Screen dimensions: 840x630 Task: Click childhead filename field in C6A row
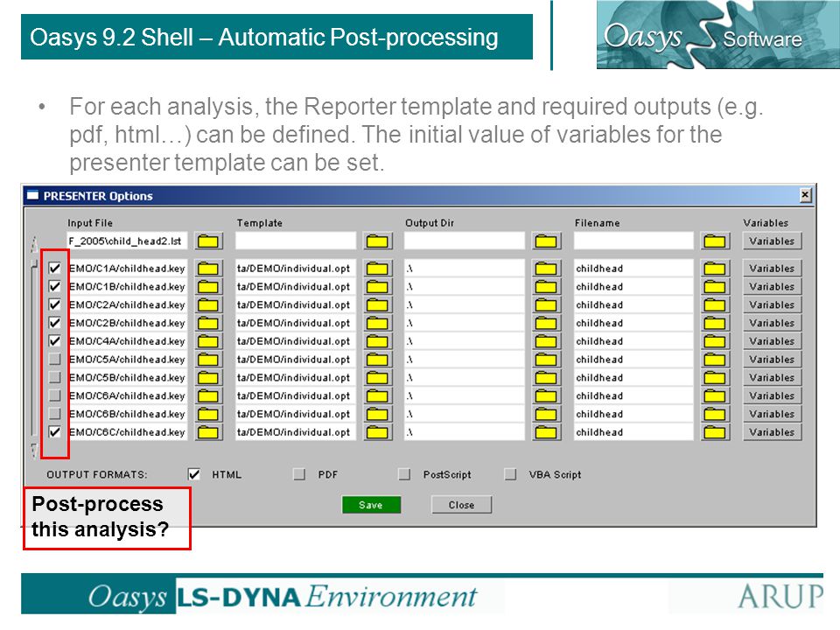(x=633, y=395)
